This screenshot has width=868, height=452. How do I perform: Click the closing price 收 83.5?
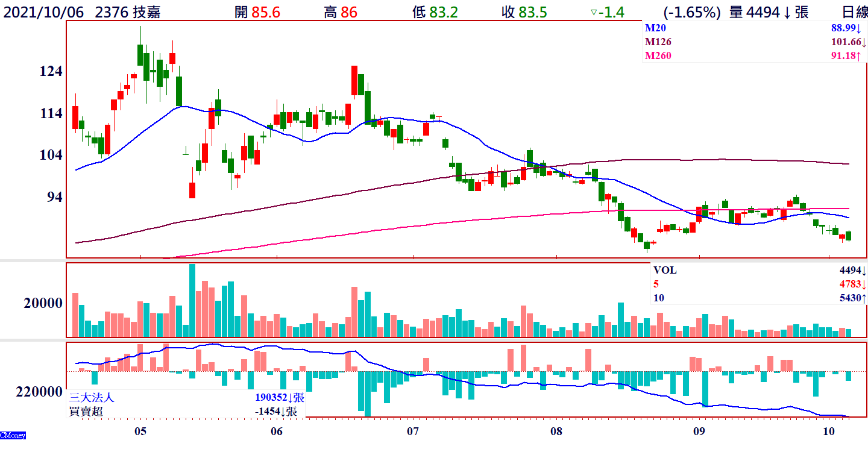pyautogui.click(x=524, y=11)
